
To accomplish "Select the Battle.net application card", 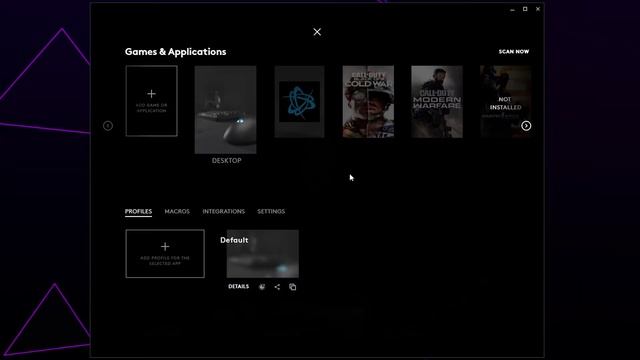I will click(300, 102).
